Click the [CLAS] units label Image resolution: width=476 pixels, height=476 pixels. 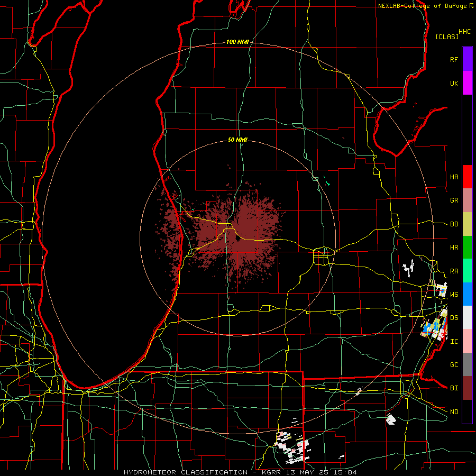click(x=447, y=36)
